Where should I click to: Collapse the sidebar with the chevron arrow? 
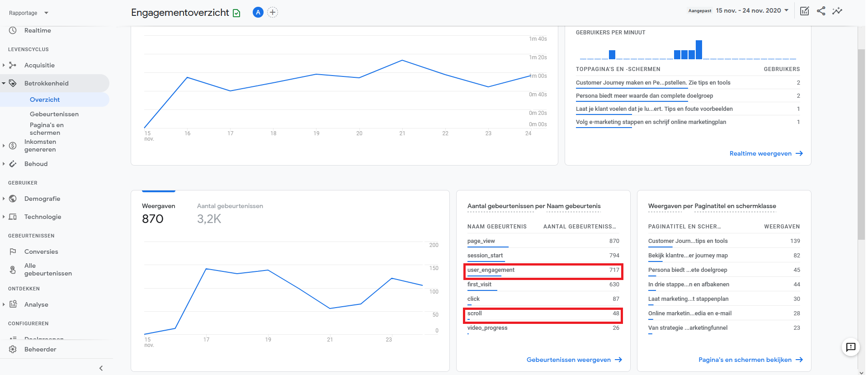point(101,368)
